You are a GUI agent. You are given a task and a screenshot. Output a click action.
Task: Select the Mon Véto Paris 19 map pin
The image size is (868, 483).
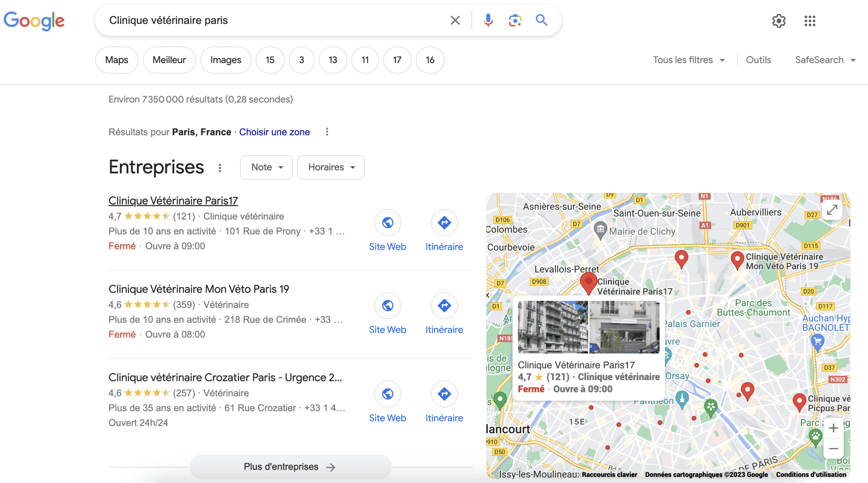click(x=737, y=260)
